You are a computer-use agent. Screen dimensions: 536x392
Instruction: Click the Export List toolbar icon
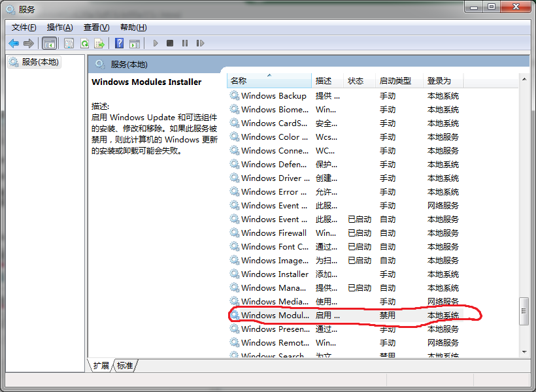[99, 43]
